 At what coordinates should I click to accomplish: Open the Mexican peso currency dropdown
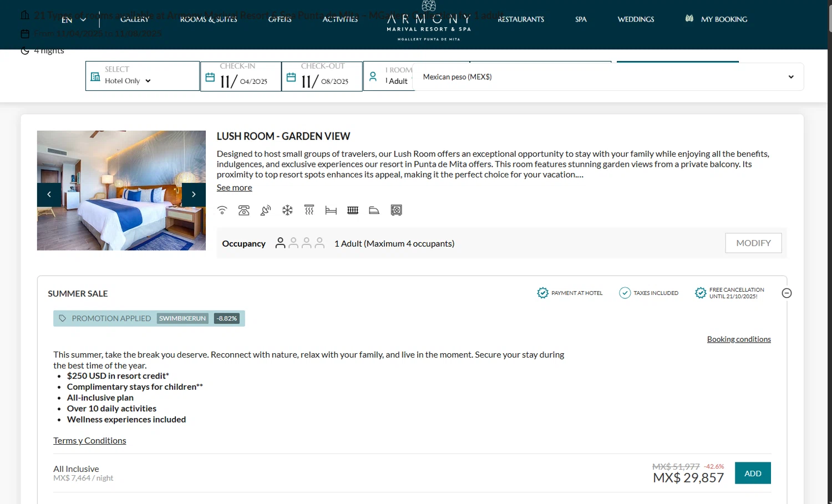click(608, 77)
